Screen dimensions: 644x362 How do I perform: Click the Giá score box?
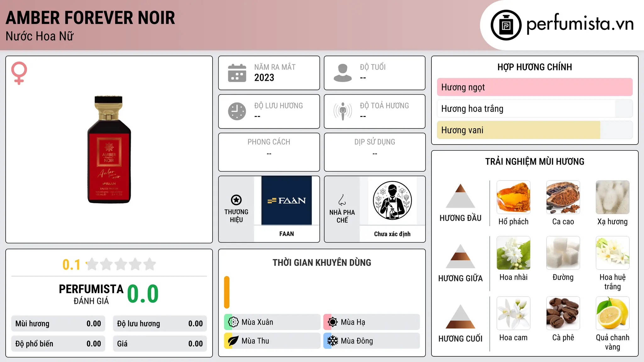[x=160, y=344]
